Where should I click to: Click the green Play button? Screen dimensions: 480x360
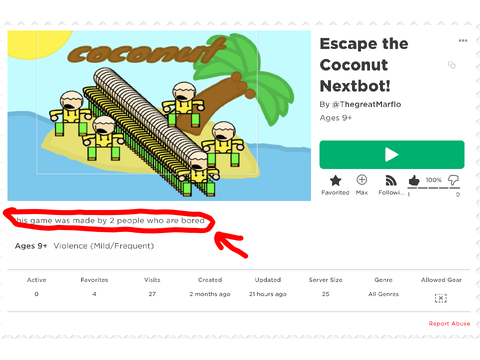coord(392,155)
